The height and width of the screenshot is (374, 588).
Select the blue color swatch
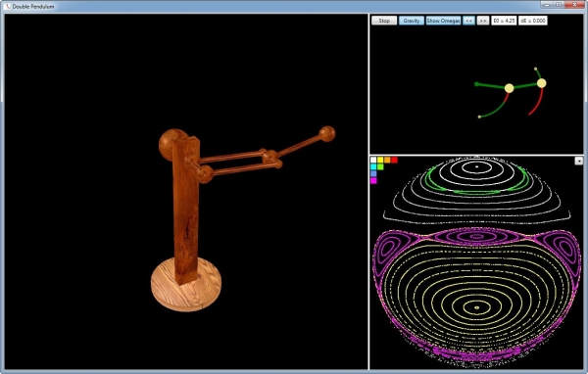coord(373,174)
